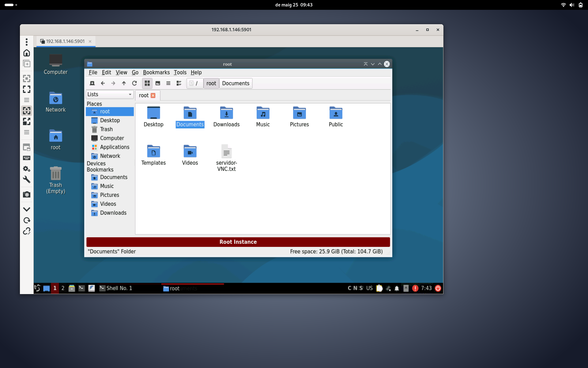This screenshot has height=368, width=588.
Task: Open fullscreen options menu below fullscreen icon
Action: pos(27,100)
